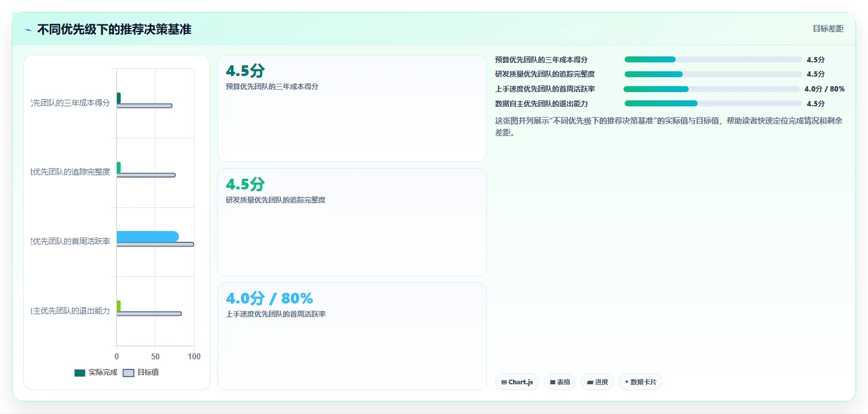This screenshot has width=868, height=414.
Task: Click the Chart.js tag chip
Action: (x=517, y=382)
